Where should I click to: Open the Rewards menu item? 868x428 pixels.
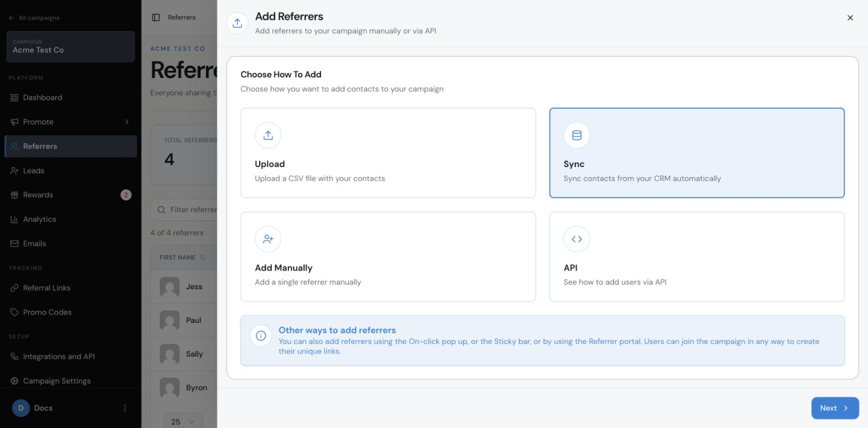71,195
